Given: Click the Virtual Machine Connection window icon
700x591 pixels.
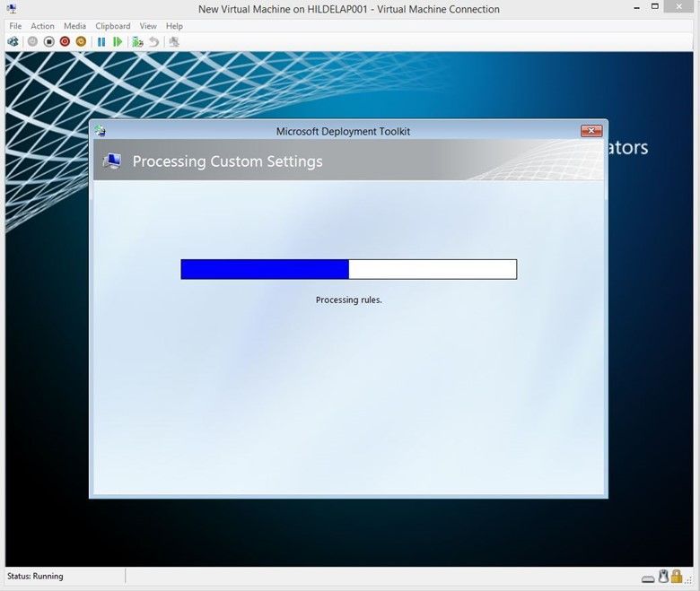Looking at the screenshot, I should coord(12,8).
